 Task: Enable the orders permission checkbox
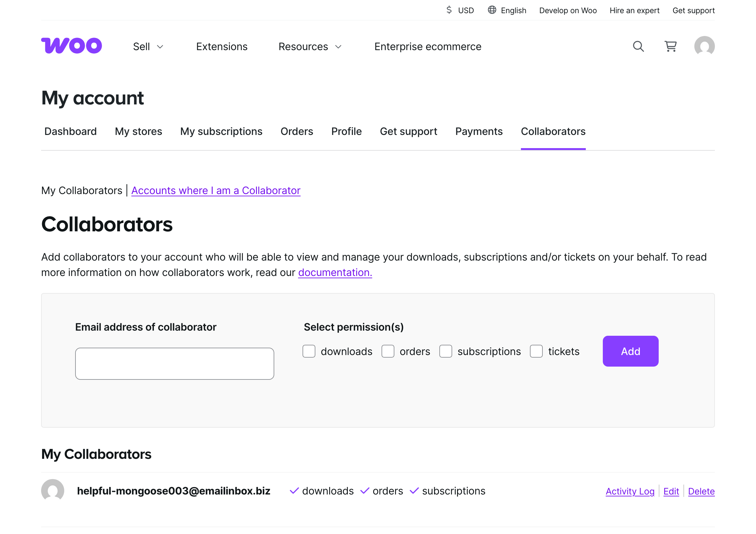[388, 351]
